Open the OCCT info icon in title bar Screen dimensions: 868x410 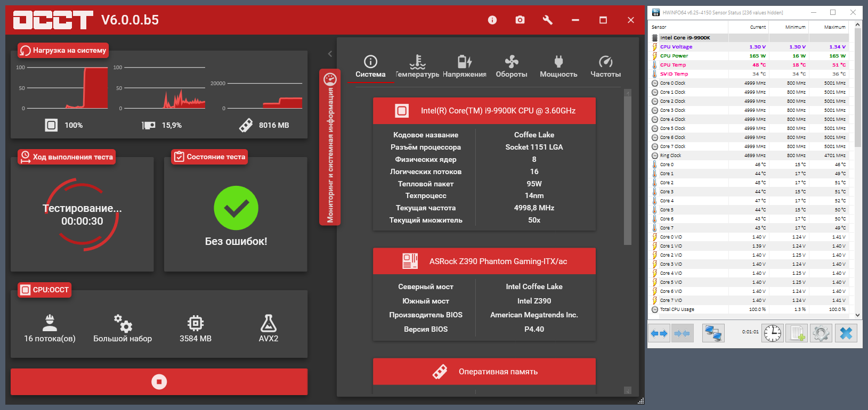[492, 20]
